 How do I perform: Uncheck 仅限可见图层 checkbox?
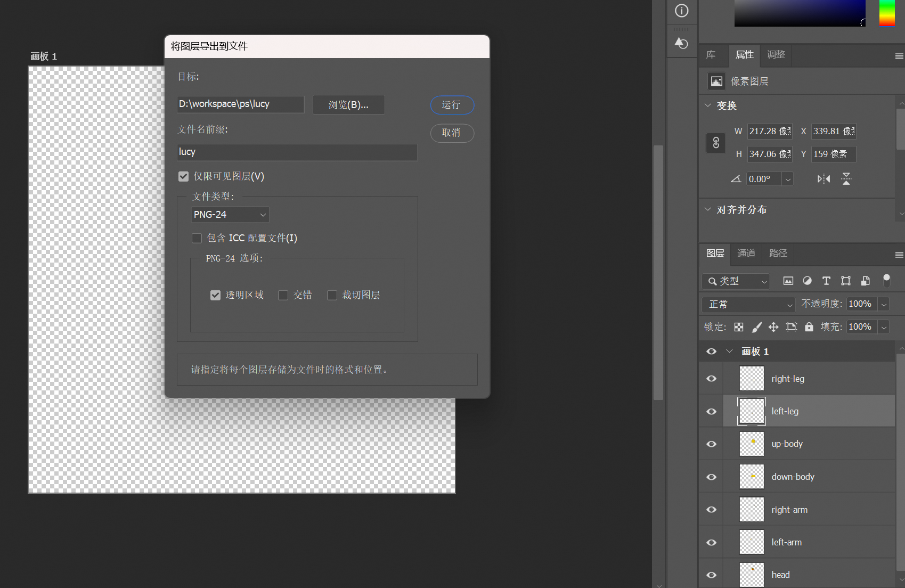tap(183, 176)
